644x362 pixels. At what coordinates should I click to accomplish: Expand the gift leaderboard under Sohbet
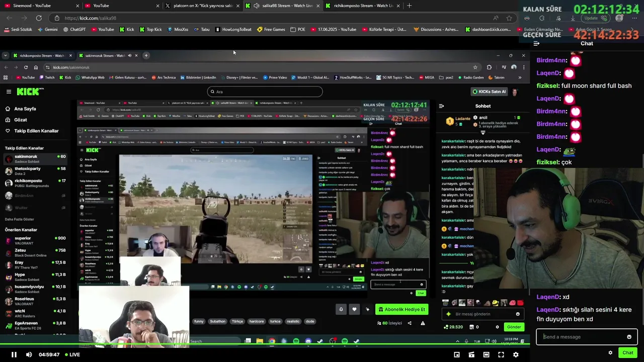(x=482, y=133)
